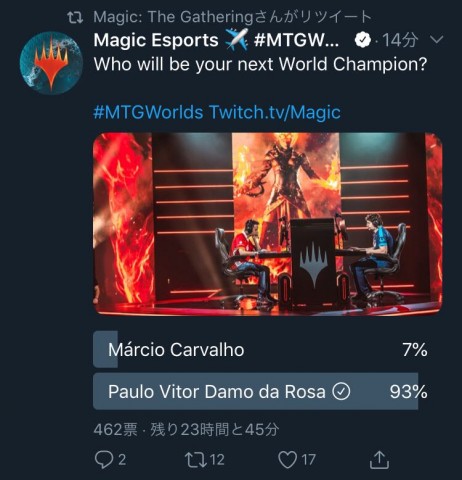Click the 93% poll result bar
The image size is (462, 480).
point(255,391)
